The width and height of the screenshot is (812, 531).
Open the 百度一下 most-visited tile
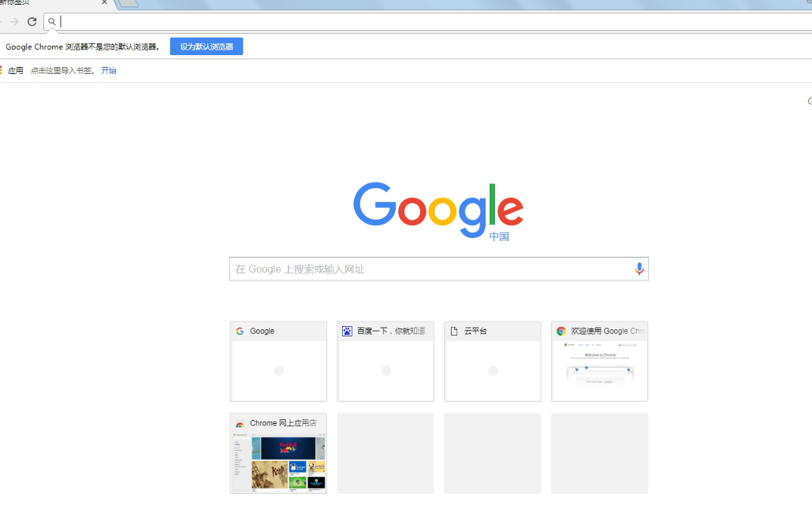click(386, 362)
